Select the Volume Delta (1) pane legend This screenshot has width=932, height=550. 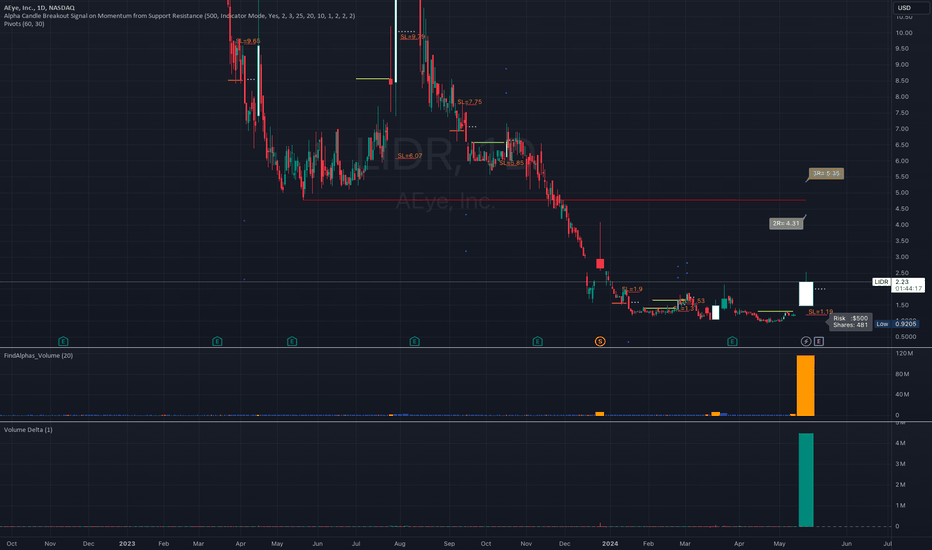point(28,429)
